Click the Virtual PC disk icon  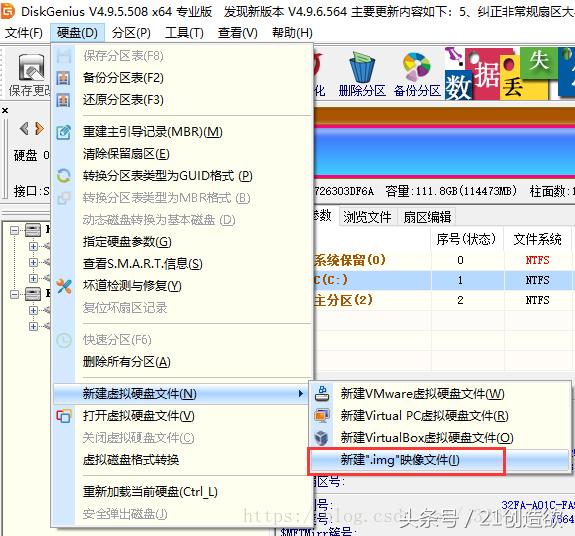pos(322,416)
